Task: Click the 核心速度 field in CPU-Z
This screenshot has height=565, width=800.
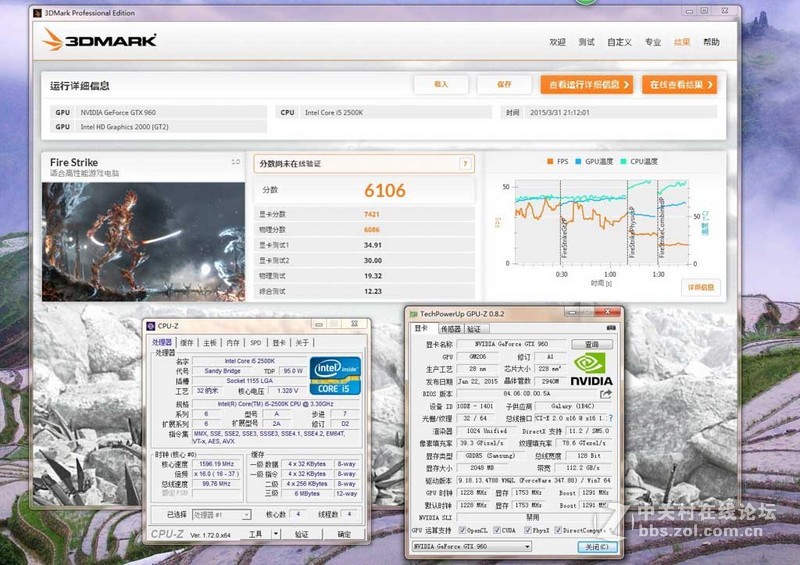Action: coord(217,464)
